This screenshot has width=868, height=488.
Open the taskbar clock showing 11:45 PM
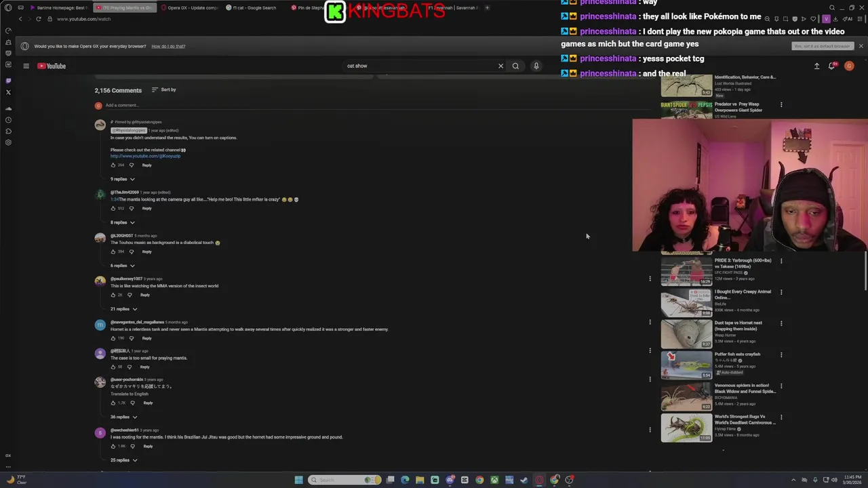[852, 480]
